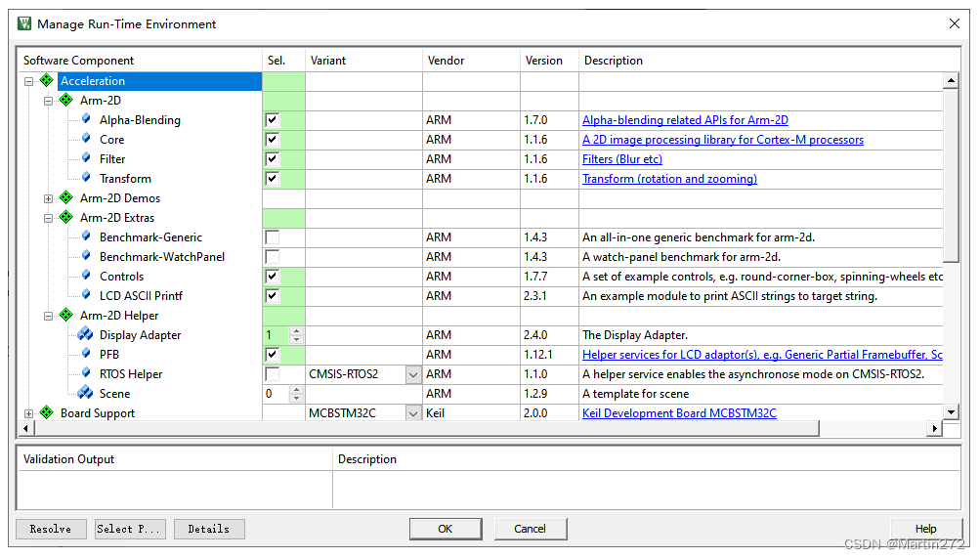Viewport: 980px width, 559px height.
Task: Decrease the Scene instance count
Action: 296,398
